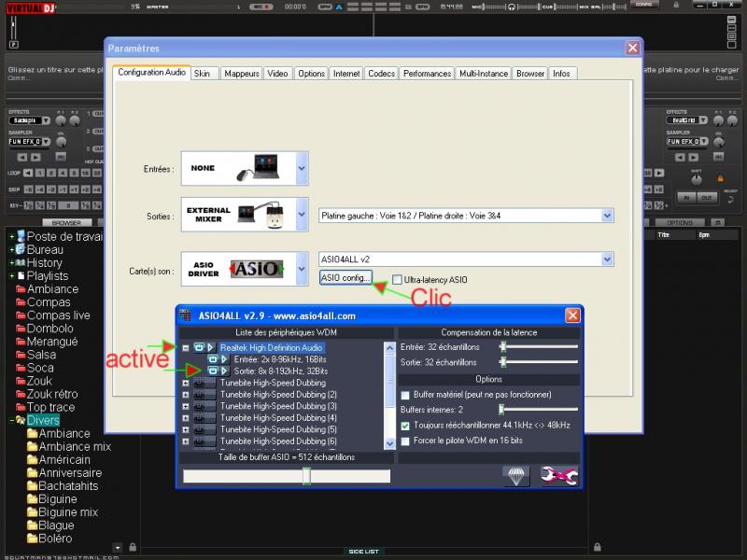The width and height of the screenshot is (747, 560).
Task: Click the ASIO buffer size slider handle
Action: (305, 476)
